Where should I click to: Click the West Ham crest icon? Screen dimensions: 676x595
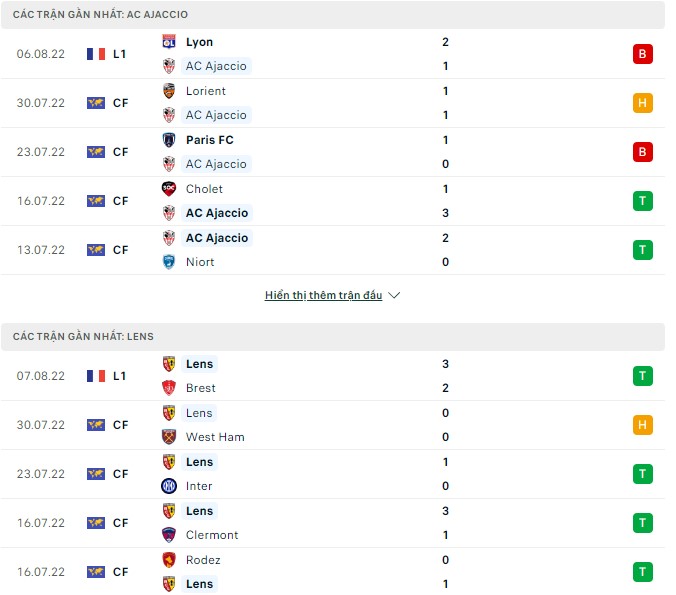coord(169,437)
